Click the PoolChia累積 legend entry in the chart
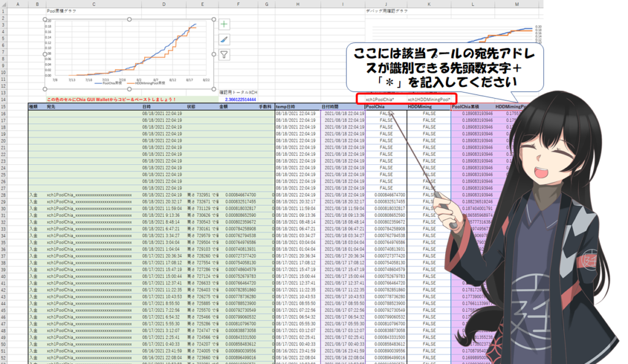The width and height of the screenshot is (628, 364). pyautogui.click(x=108, y=83)
